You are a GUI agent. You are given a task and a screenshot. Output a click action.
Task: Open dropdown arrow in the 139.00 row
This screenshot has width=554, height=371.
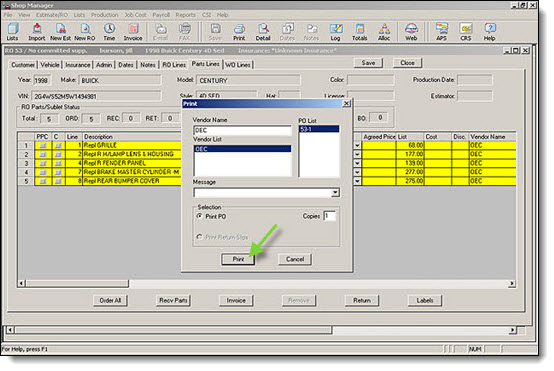tap(357, 163)
